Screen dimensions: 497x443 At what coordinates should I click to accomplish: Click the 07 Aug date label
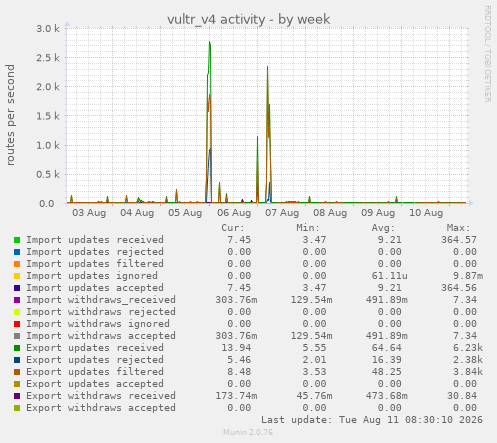click(282, 213)
